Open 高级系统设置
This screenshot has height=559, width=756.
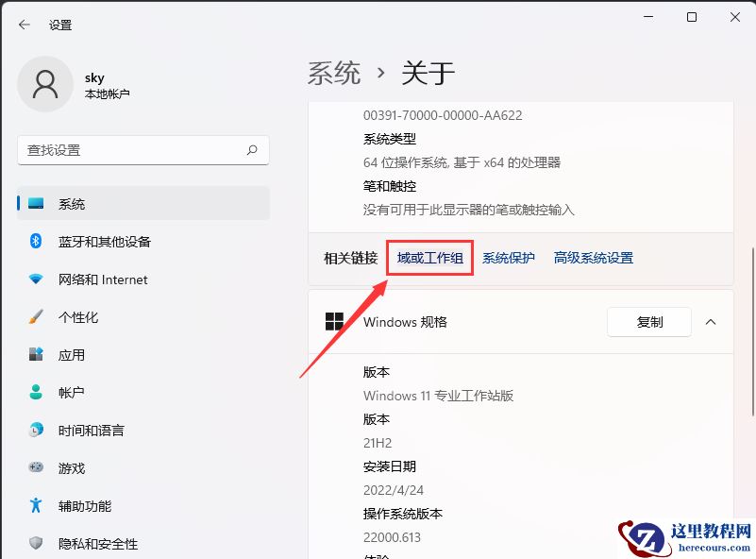(x=593, y=257)
